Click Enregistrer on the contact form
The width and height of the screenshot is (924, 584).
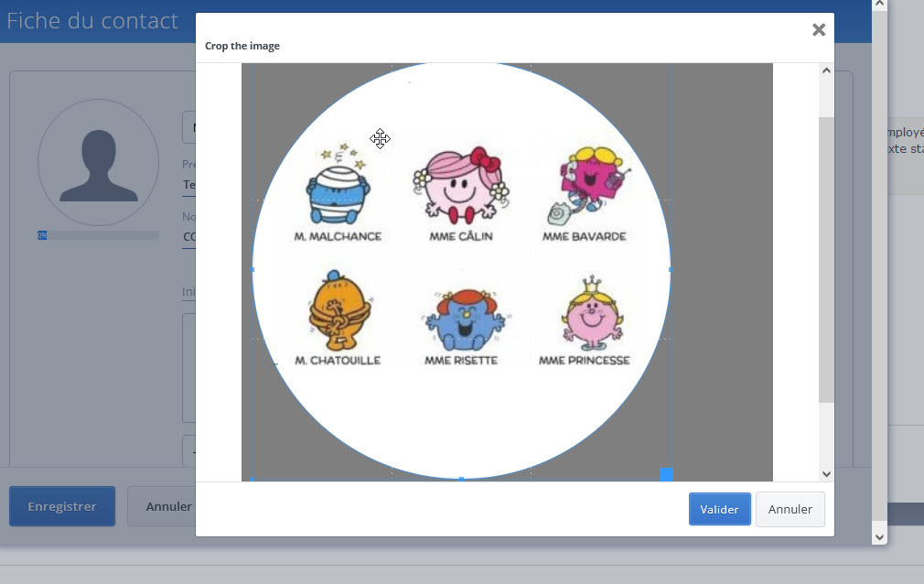click(x=62, y=506)
